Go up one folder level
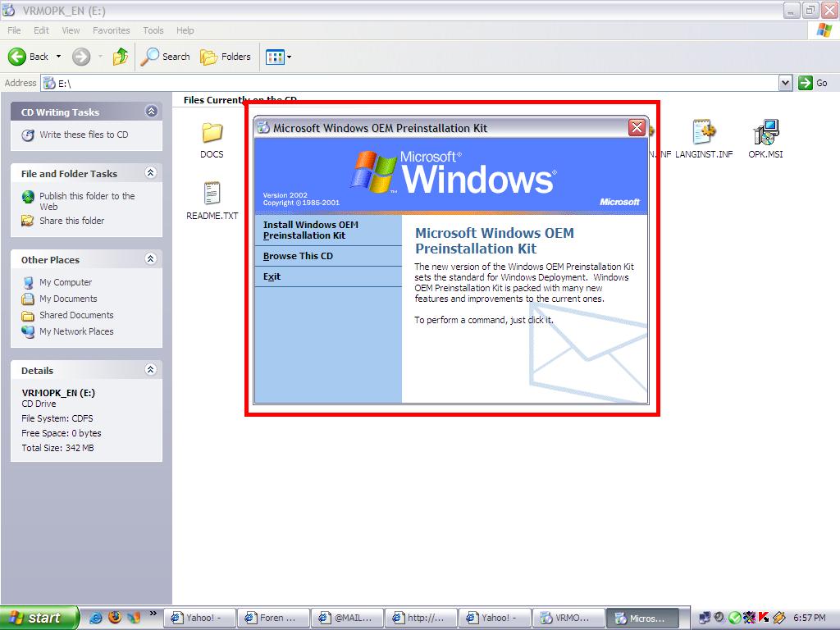Screen dimensions: 840x630 pyautogui.click(x=121, y=57)
